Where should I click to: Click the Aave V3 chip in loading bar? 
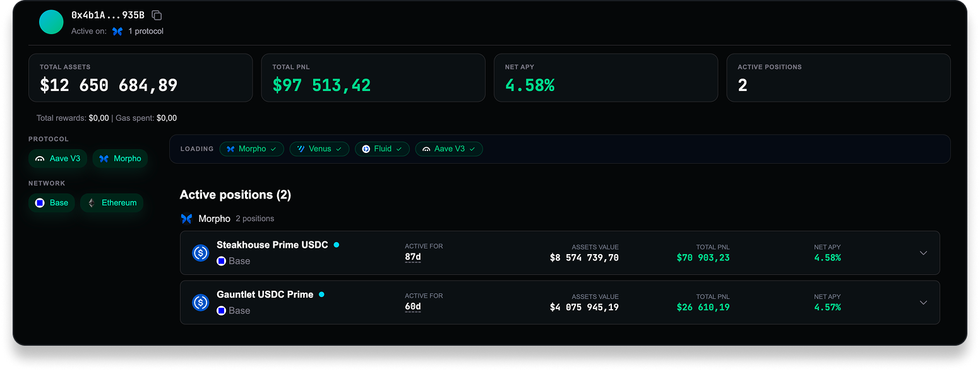coord(449,149)
